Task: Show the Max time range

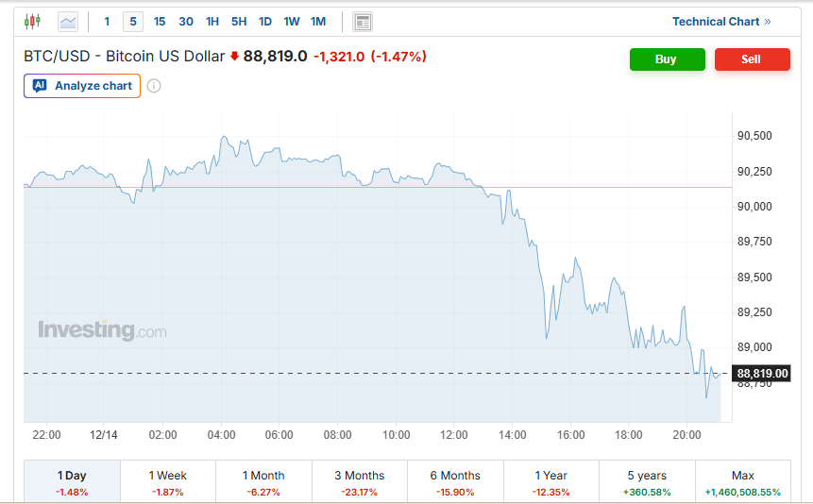Action: click(742, 481)
